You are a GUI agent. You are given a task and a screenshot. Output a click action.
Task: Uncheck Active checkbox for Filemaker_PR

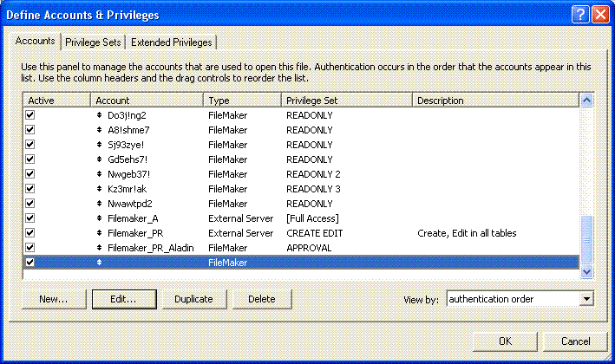coord(30,233)
